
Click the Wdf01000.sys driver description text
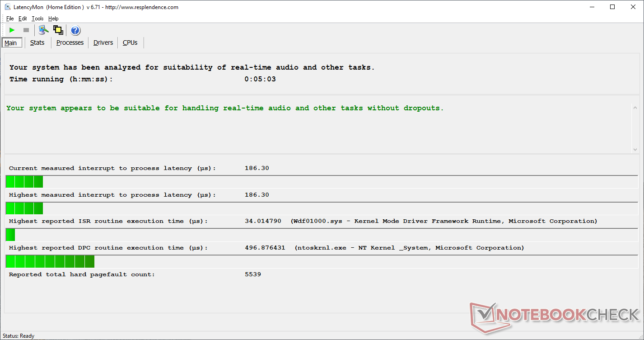click(x=444, y=221)
